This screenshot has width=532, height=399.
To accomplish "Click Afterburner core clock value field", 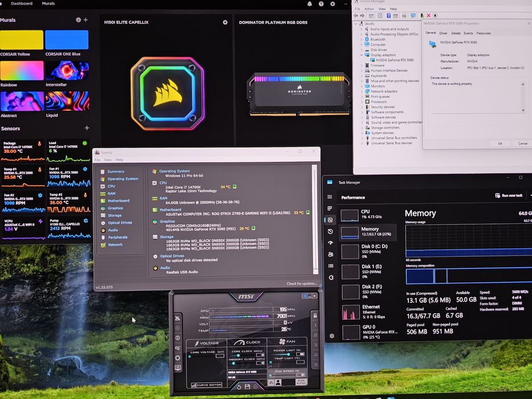I will point(261,355).
